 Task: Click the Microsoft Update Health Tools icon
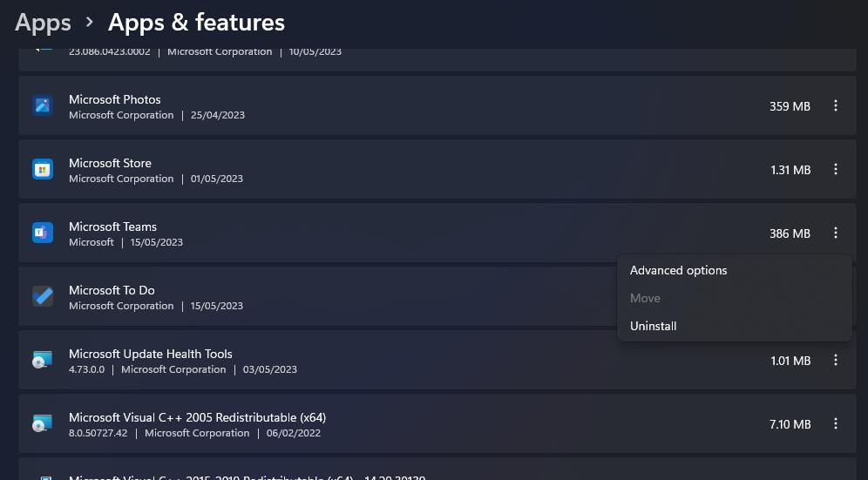tap(43, 360)
